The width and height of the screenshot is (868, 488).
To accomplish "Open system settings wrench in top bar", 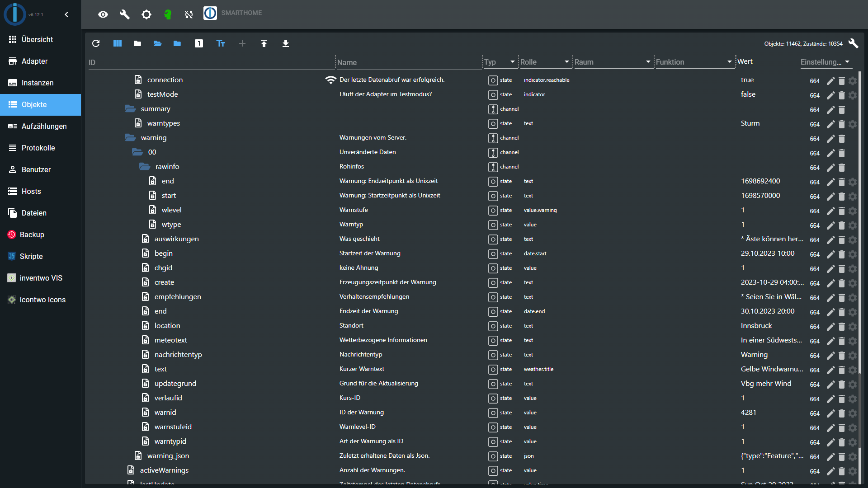I will (124, 14).
